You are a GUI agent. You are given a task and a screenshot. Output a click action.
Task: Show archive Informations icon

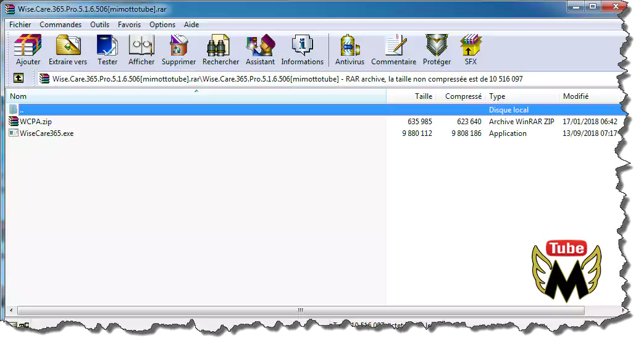point(303,45)
